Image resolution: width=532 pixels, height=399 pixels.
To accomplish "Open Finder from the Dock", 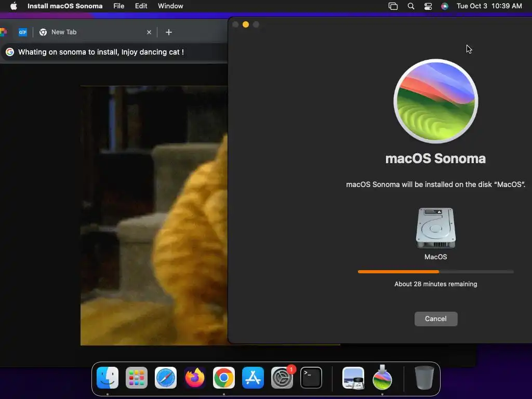I will (x=108, y=378).
